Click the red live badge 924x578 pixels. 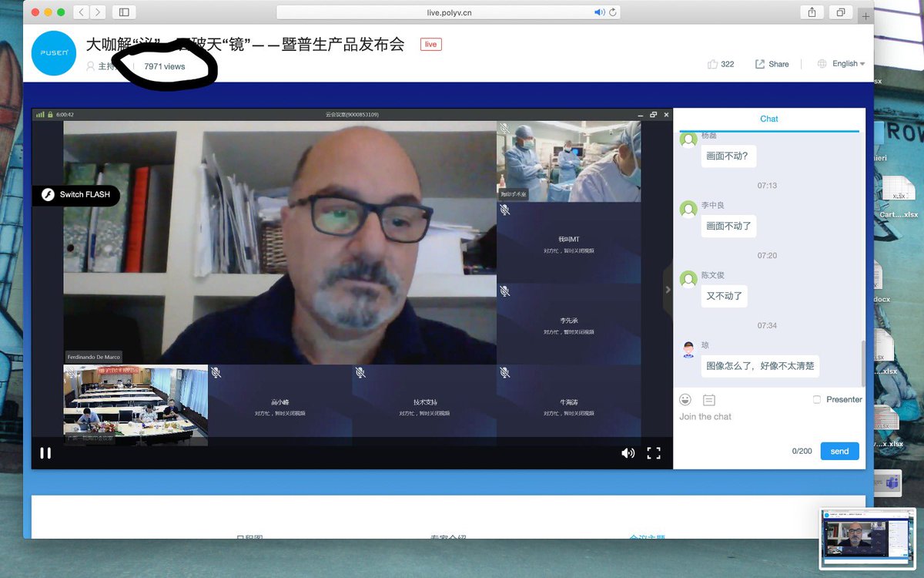coord(430,44)
